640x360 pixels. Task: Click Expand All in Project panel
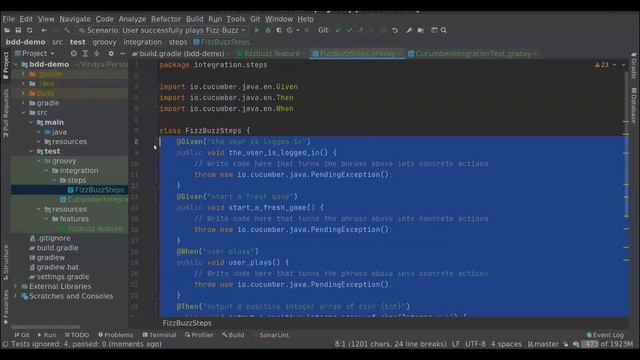pos(85,53)
